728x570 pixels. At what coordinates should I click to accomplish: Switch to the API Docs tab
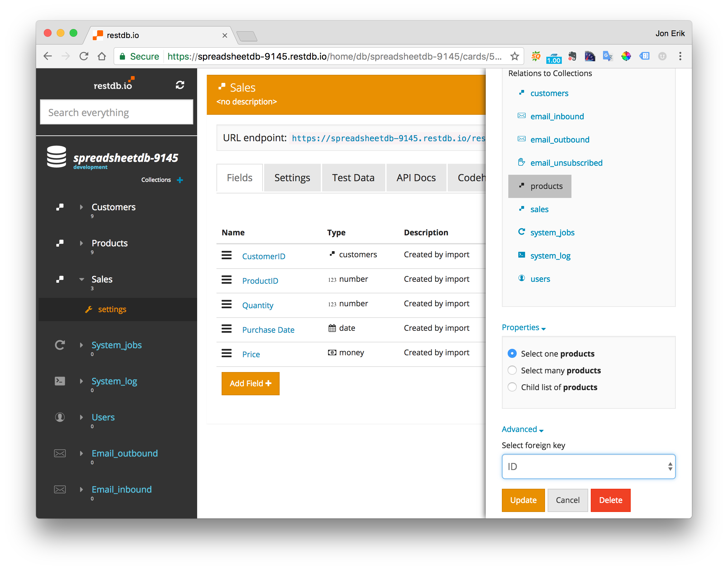(x=416, y=177)
